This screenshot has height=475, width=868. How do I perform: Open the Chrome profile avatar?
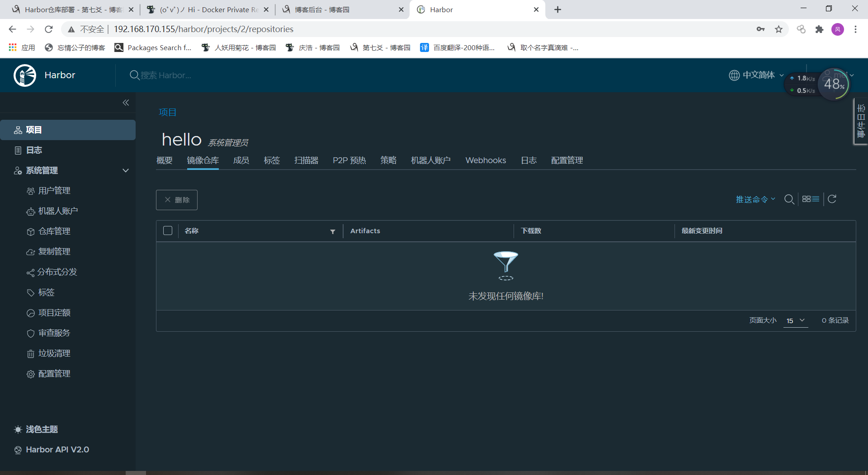tap(838, 29)
